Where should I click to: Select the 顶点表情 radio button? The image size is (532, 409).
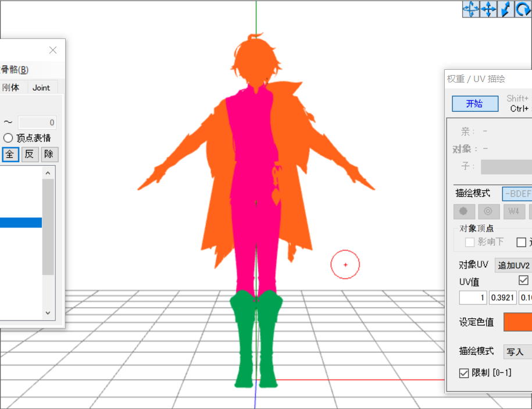point(8,138)
